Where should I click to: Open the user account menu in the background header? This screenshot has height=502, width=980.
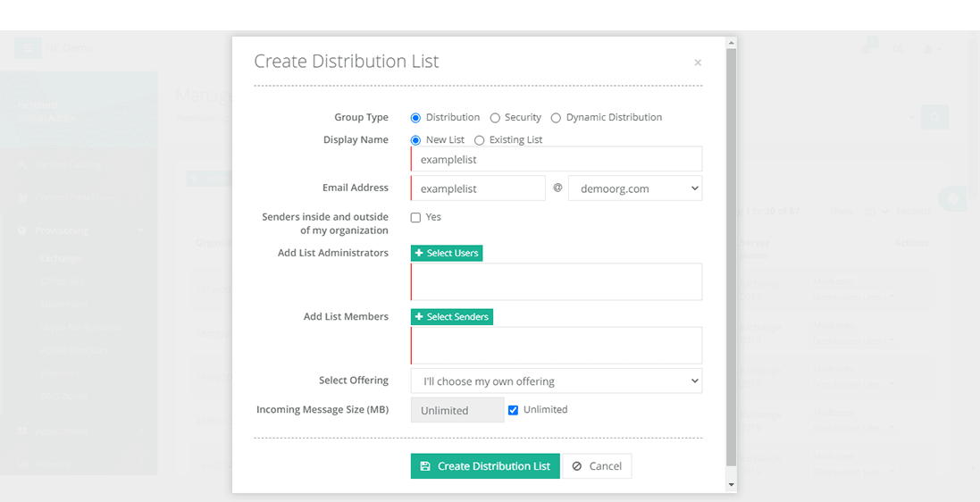pyautogui.click(x=932, y=49)
